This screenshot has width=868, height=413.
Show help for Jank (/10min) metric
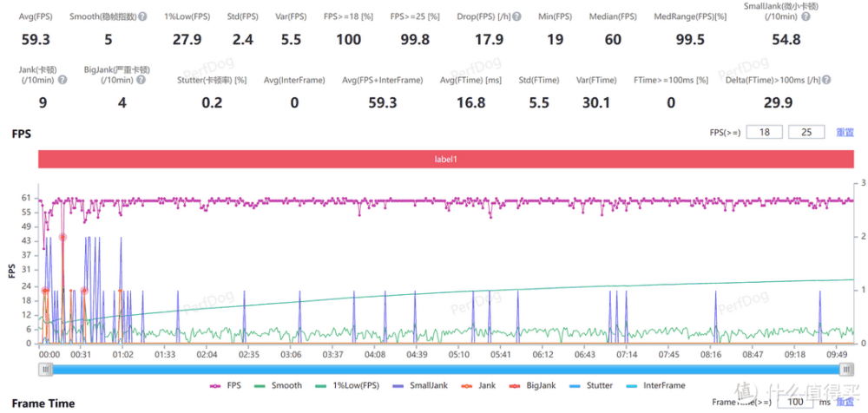pos(62,80)
